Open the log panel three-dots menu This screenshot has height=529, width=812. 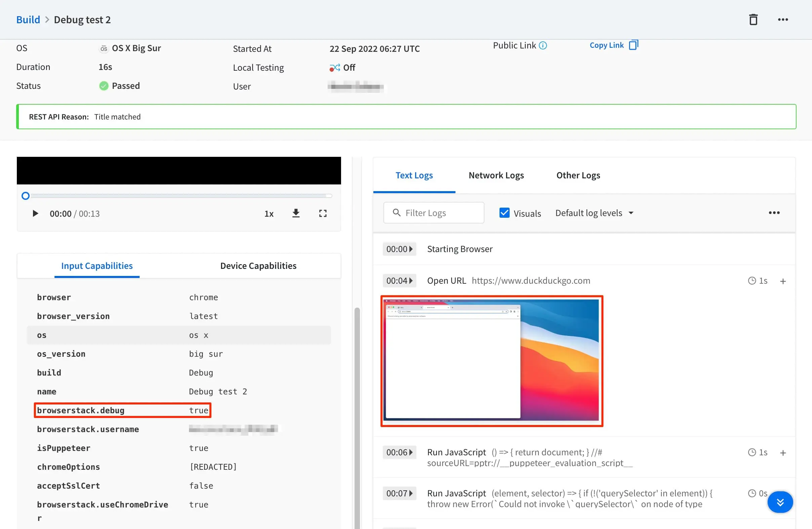pyautogui.click(x=774, y=213)
